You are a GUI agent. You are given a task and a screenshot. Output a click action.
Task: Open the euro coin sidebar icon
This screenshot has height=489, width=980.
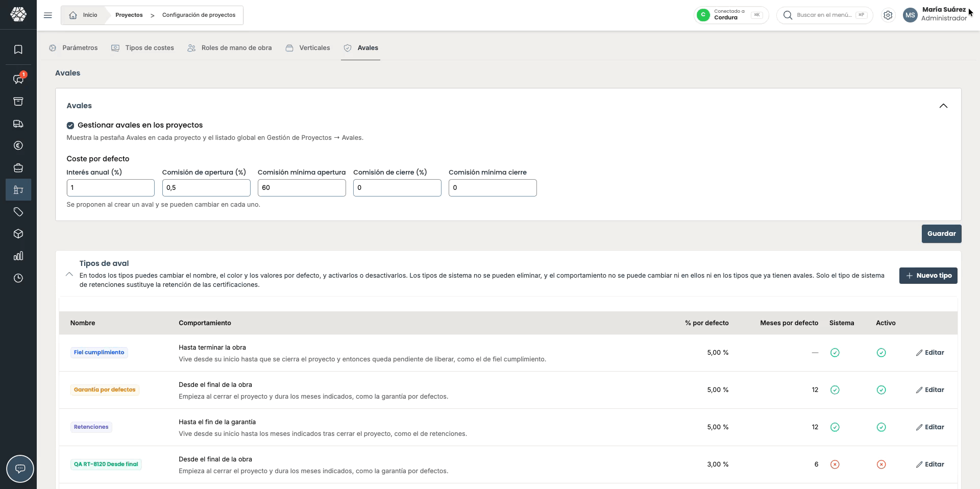click(18, 145)
